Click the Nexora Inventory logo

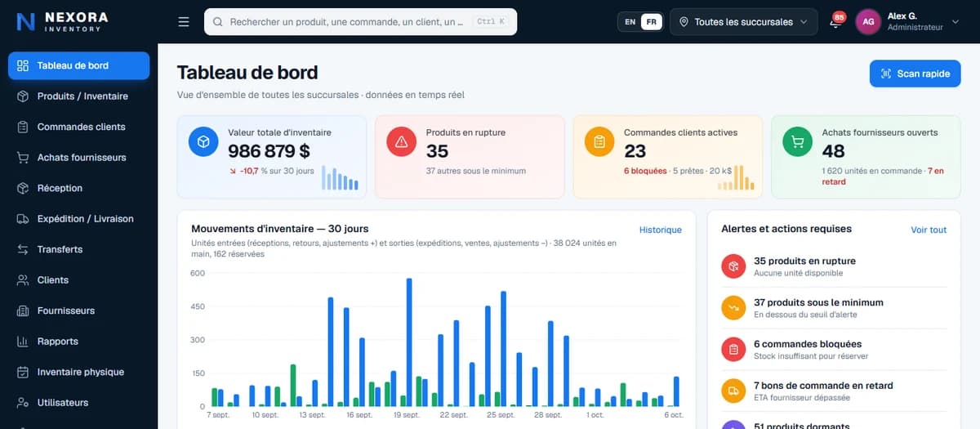[61, 21]
